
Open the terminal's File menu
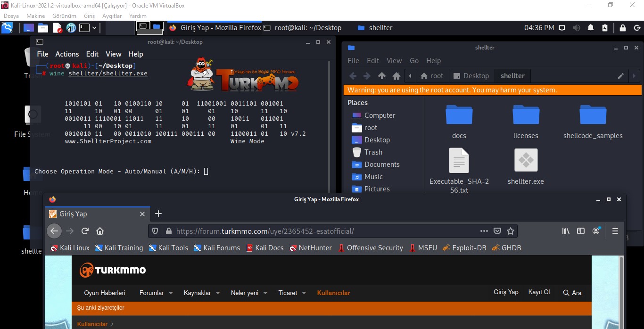pyautogui.click(x=42, y=54)
